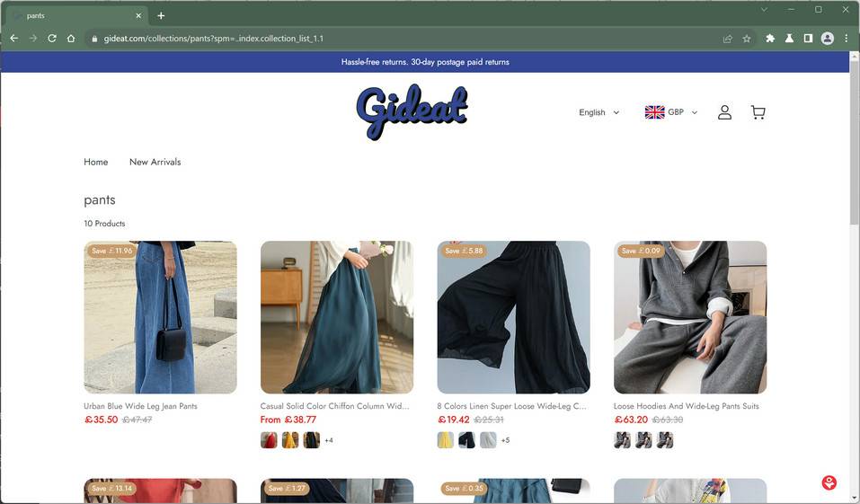Expand the English language dropdown
This screenshot has width=860, height=504.
pos(598,112)
